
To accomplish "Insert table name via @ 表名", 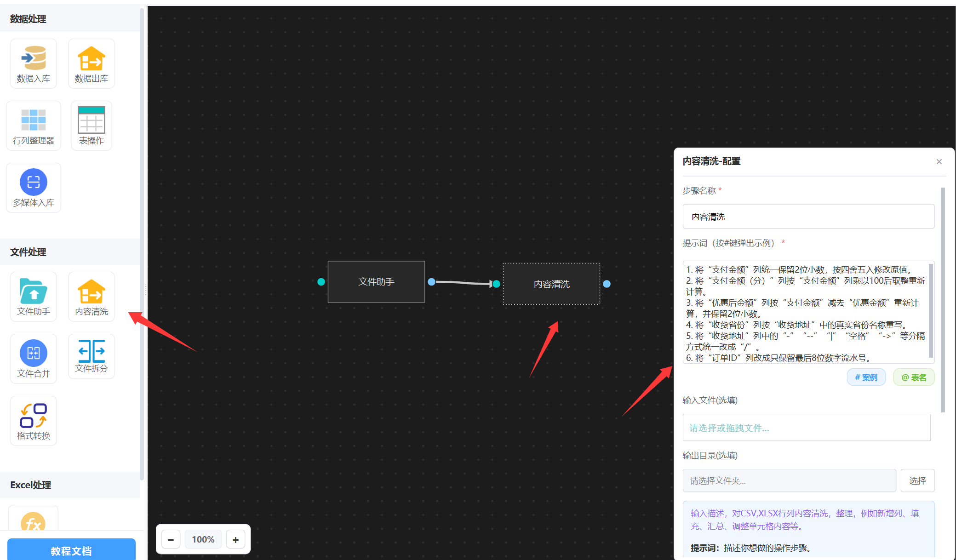I will point(913,377).
